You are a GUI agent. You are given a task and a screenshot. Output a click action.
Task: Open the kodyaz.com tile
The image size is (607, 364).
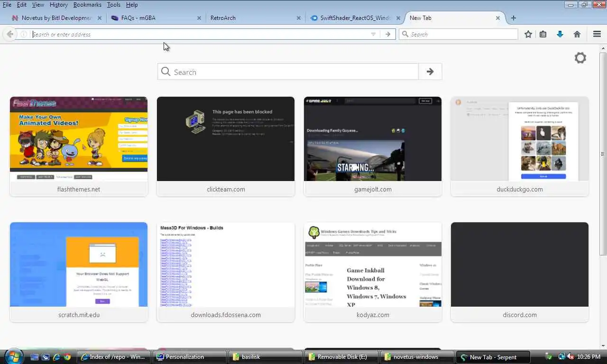[x=373, y=272]
